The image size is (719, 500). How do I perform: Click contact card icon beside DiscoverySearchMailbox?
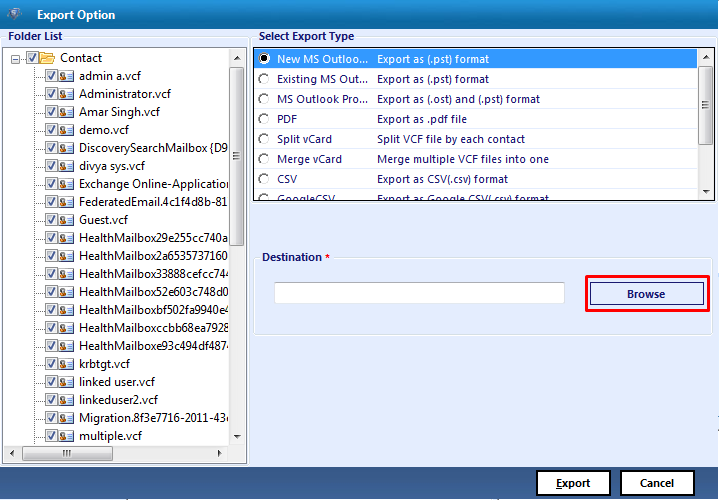[x=66, y=148]
